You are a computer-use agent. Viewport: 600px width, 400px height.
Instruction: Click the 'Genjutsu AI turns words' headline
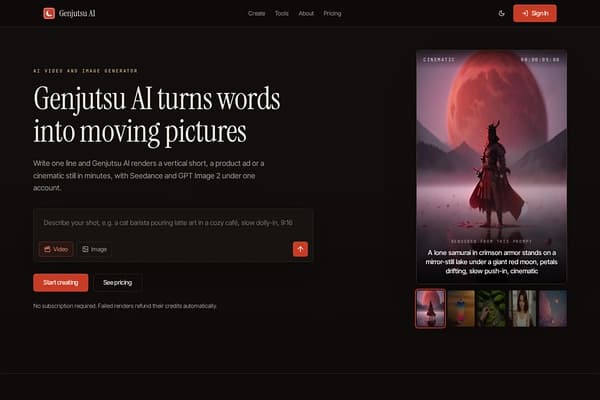(157, 115)
